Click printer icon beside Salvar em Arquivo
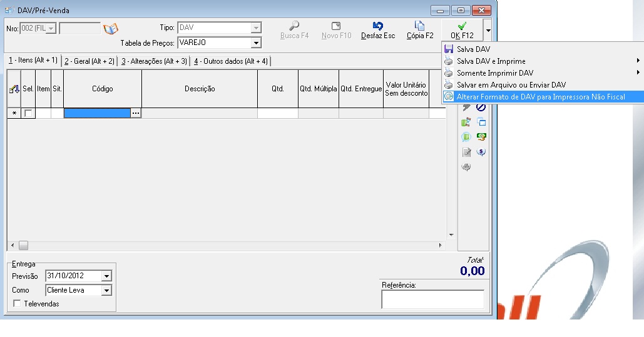Viewport: 644px width, 337px height. click(449, 84)
